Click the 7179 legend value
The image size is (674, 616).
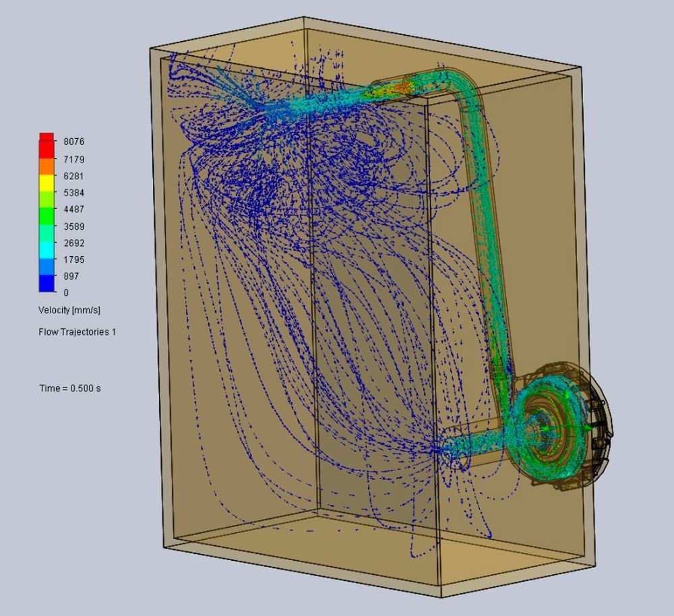[x=74, y=160]
